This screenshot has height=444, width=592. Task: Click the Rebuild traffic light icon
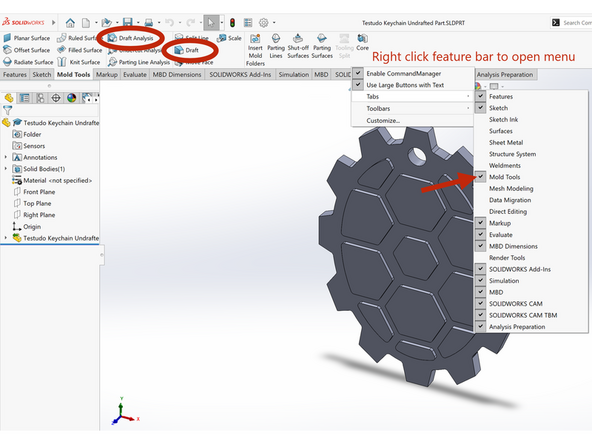[x=232, y=23]
